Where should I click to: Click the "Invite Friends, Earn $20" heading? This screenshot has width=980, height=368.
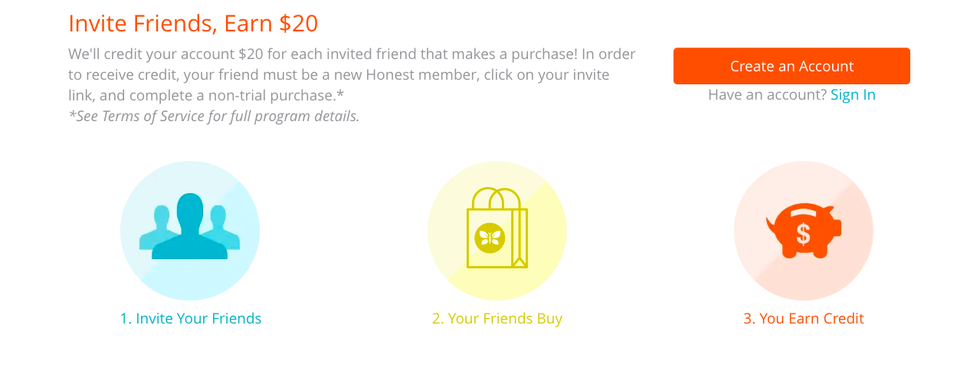pyautogui.click(x=193, y=23)
